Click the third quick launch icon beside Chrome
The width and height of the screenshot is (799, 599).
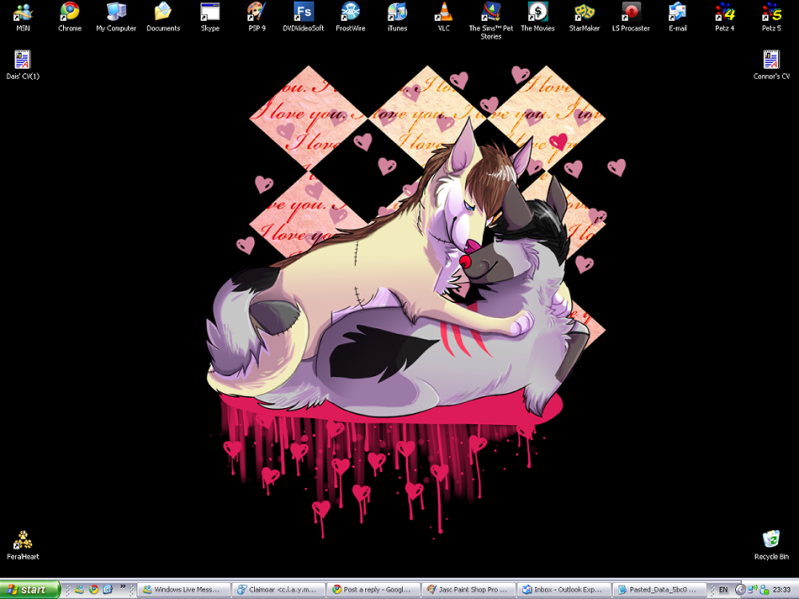(108, 589)
